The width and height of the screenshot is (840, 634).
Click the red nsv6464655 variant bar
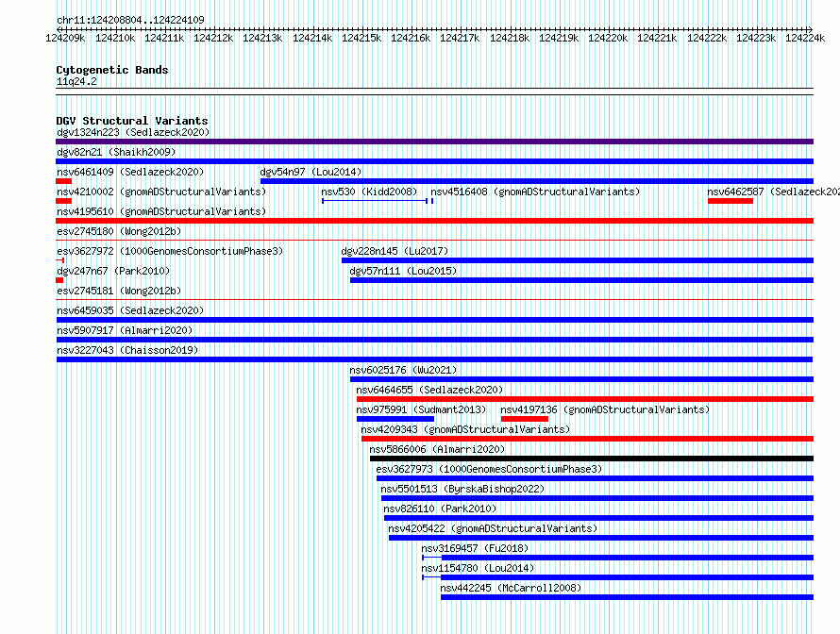585,399
